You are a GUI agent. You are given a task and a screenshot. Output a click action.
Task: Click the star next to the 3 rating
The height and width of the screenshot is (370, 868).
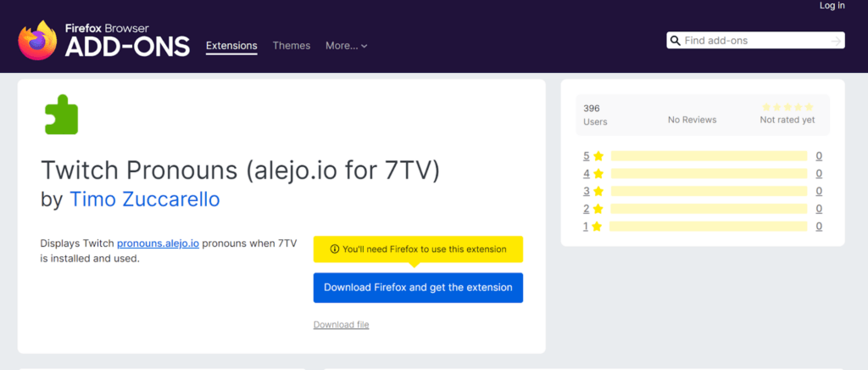598,191
